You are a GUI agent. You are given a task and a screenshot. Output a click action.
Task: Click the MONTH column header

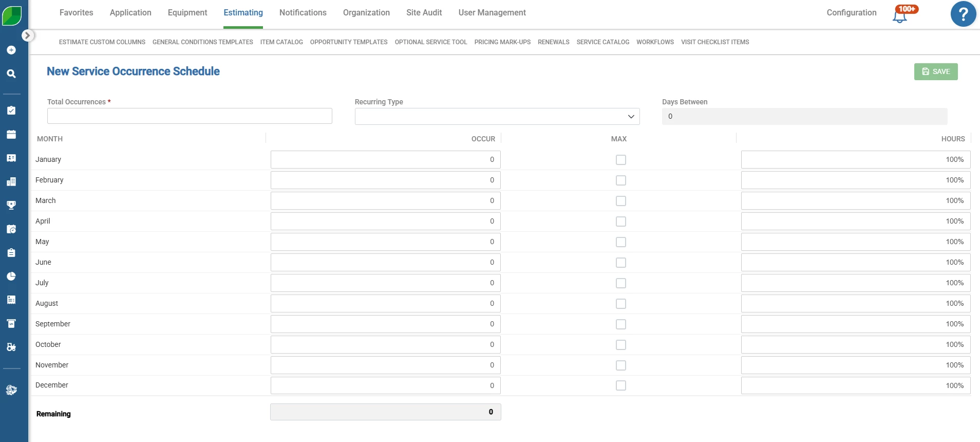[x=50, y=139]
